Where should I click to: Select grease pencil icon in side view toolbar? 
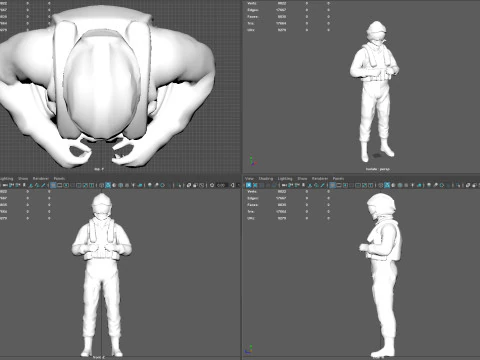tap(323, 185)
